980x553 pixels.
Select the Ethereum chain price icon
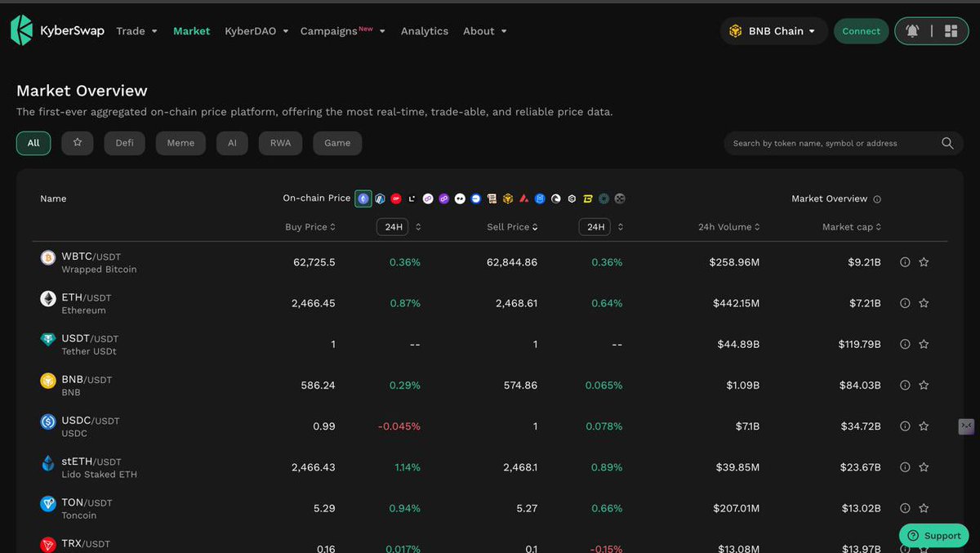tap(363, 198)
